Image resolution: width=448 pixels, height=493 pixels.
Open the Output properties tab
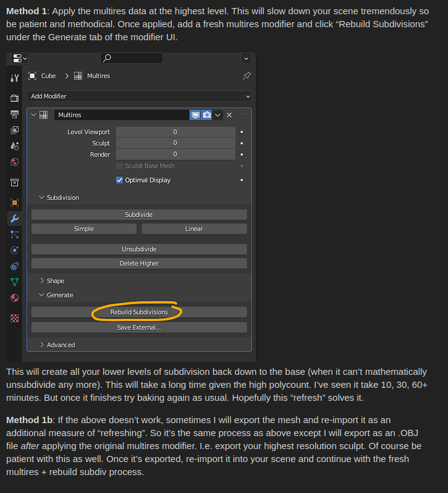[14, 114]
